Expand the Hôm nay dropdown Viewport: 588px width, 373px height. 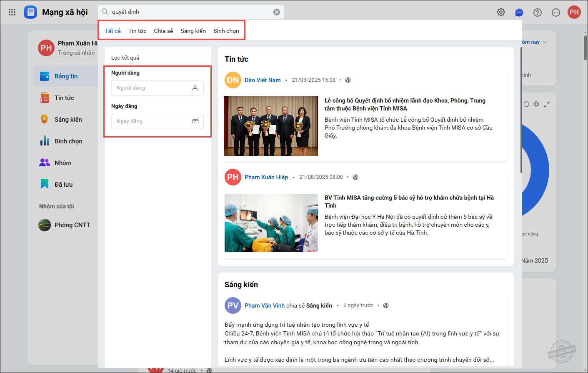click(535, 42)
